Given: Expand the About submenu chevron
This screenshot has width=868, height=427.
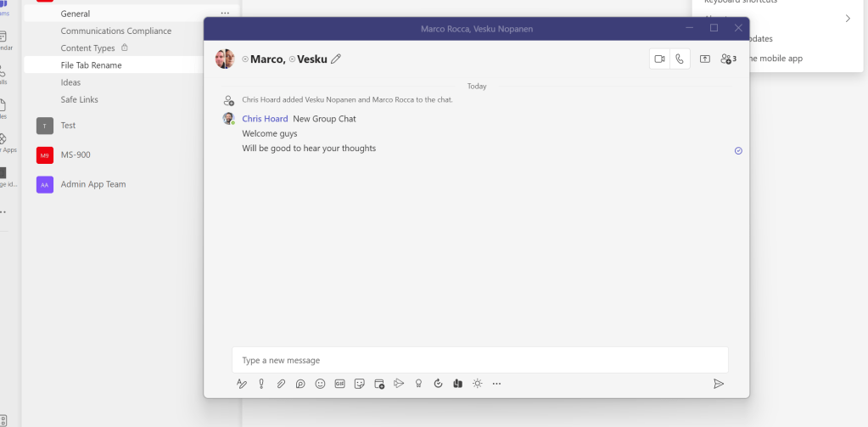Looking at the screenshot, I should pyautogui.click(x=848, y=19).
